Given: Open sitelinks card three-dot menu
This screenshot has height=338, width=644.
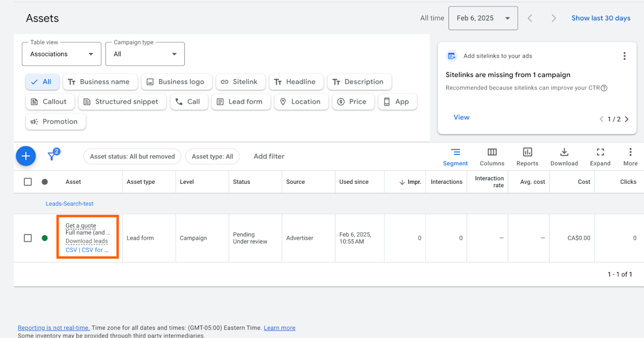Looking at the screenshot, I should pos(624,56).
